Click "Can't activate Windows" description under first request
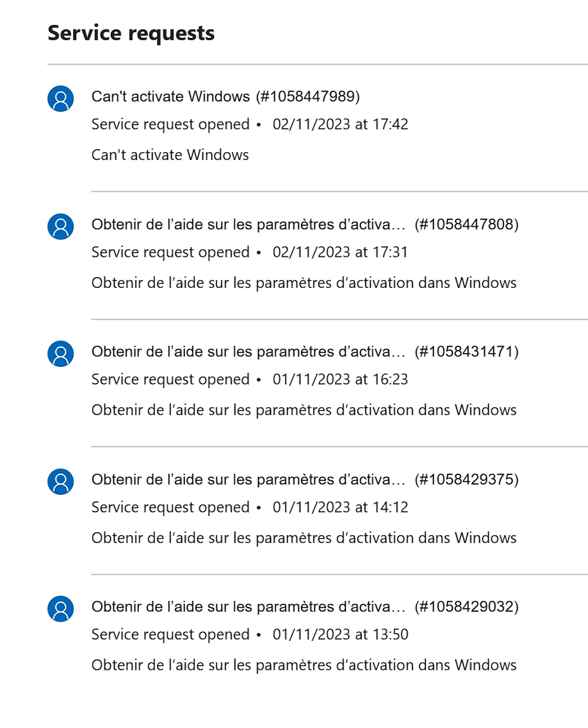 tap(169, 155)
